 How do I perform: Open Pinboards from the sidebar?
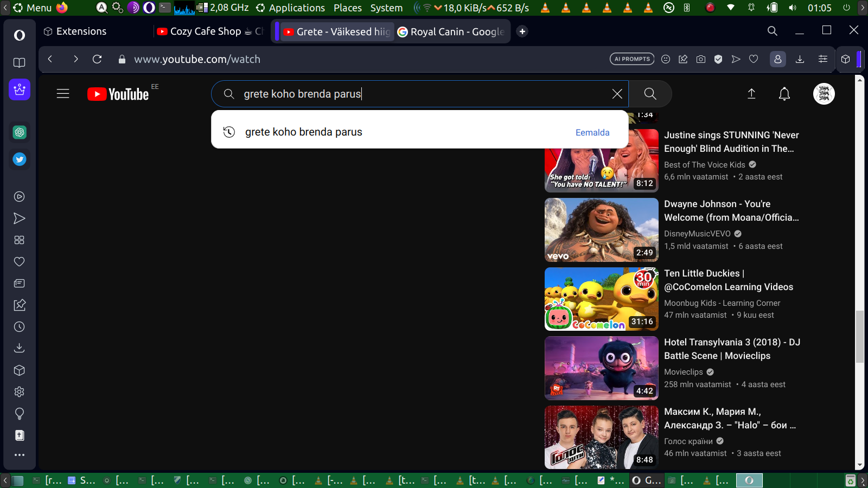20,305
